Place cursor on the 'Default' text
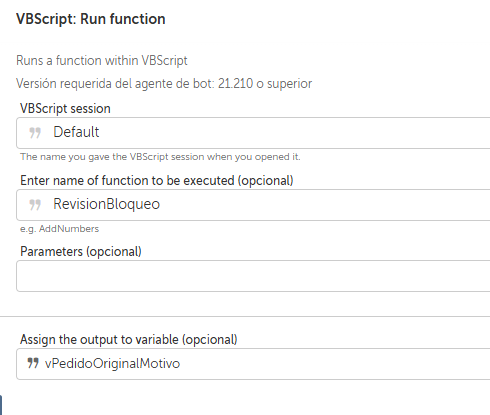Screen dimensions: 490x415 point(76,132)
